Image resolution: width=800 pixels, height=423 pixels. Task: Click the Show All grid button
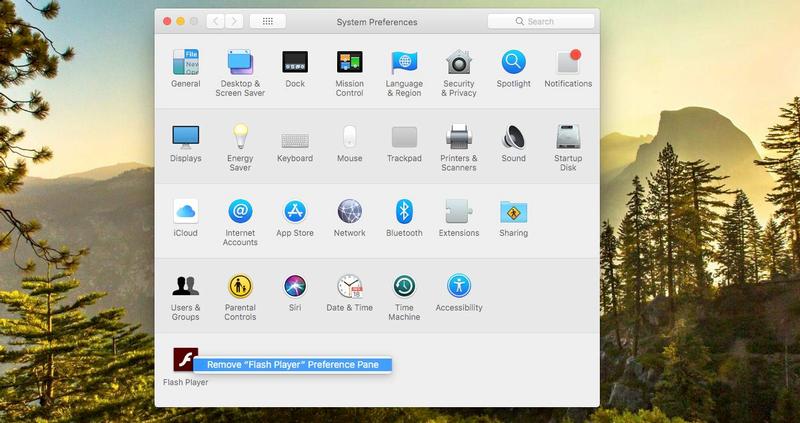268,21
